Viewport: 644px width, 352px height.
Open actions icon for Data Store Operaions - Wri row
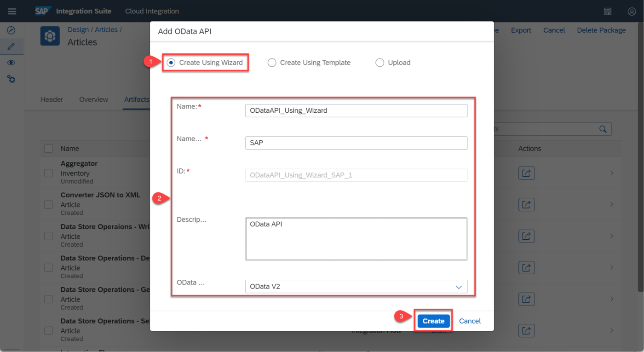coord(527,236)
